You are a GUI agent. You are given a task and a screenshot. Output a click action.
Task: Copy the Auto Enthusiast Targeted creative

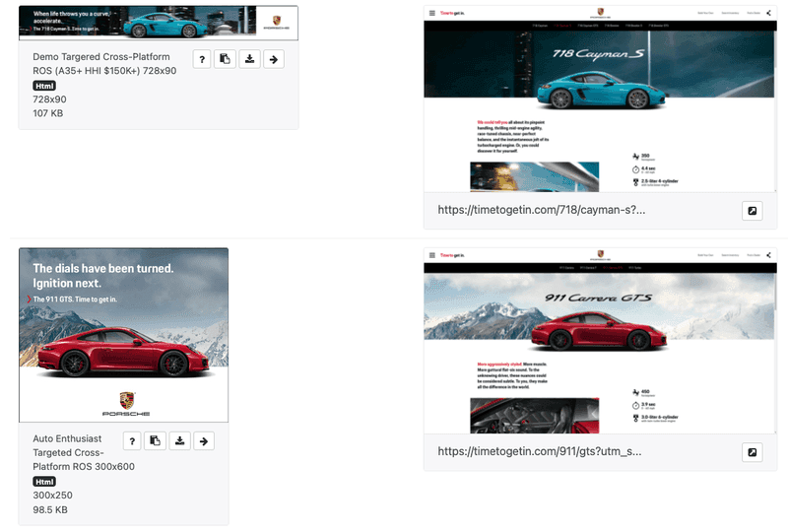point(155,441)
